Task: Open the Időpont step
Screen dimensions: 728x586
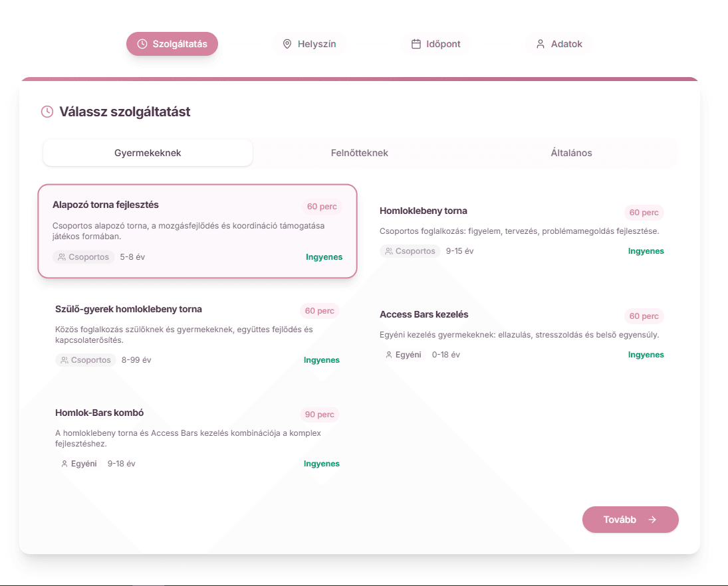Action: (x=435, y=44)
